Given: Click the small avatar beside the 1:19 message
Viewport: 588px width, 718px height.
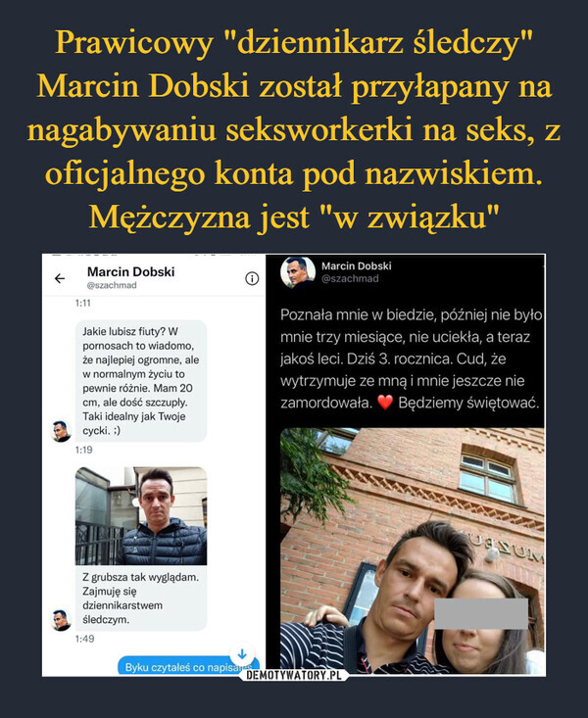Looking at the screenshot, I should (x=61, y=431).
